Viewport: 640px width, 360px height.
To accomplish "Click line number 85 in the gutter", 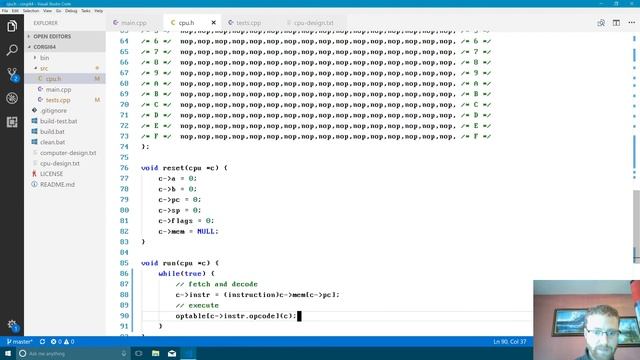I will click(x=124, y=263).
